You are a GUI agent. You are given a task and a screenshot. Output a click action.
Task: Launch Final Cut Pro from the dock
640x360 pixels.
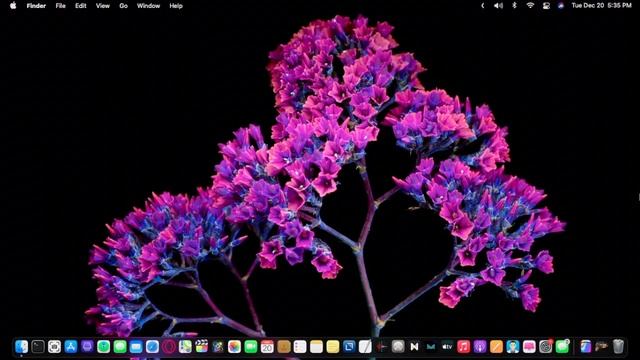coord(202,347)
